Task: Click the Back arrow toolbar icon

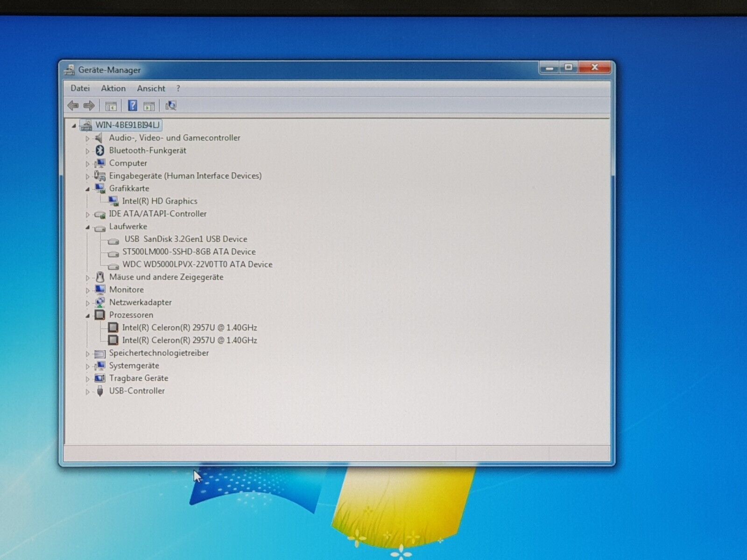Action: [x=73, y=106]
